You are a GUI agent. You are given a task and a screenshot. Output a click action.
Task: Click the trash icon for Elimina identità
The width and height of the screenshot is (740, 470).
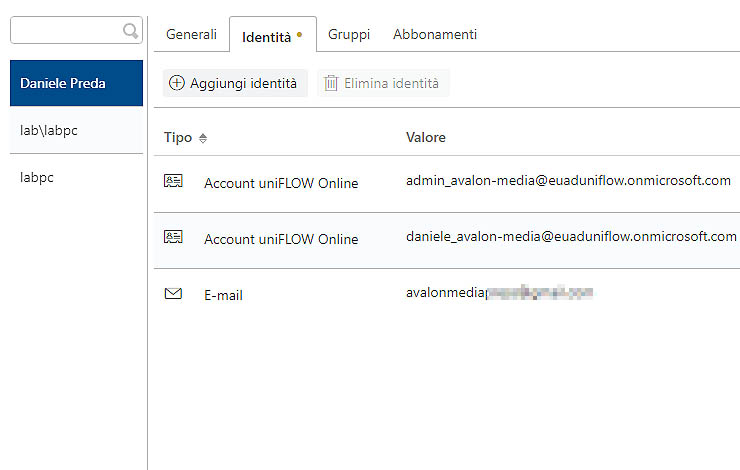coord(331,84)
